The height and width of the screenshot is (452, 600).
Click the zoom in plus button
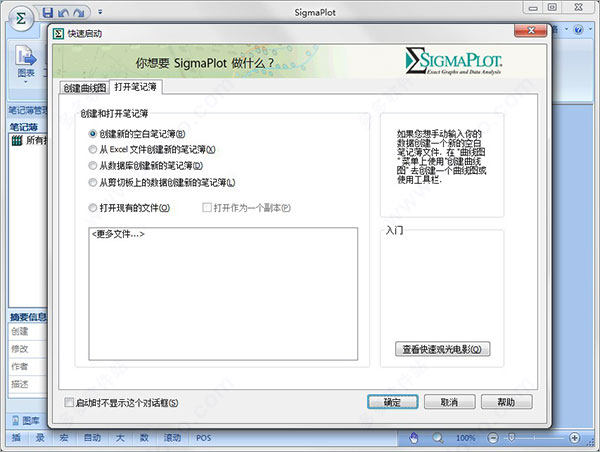pyautogui.click(x=574, y=438)
